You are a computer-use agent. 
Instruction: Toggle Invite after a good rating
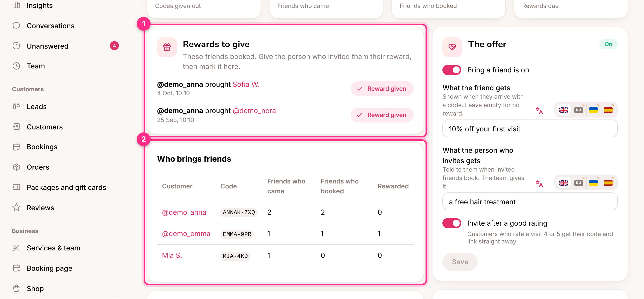[452, 223]
